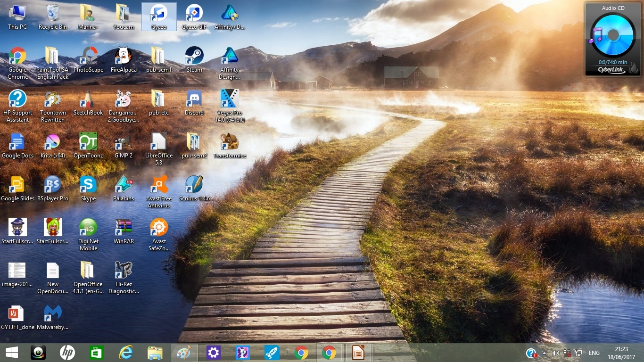Click the blue rocket taskbar icon

pos(272,353)
